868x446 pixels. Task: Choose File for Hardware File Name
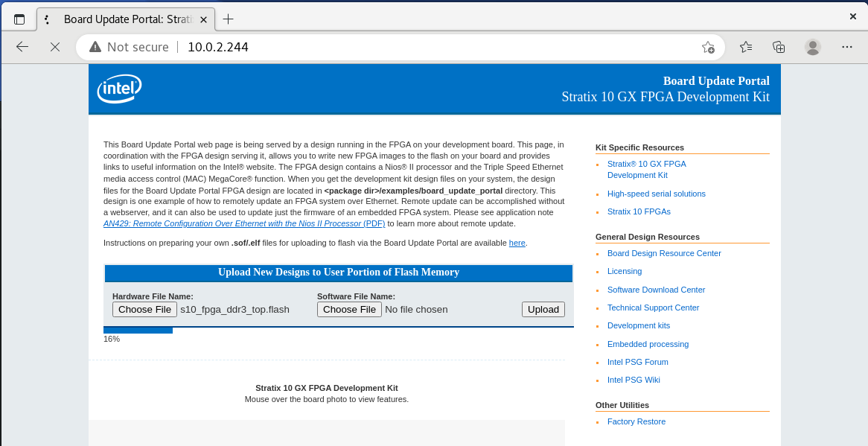pos(144,308)
